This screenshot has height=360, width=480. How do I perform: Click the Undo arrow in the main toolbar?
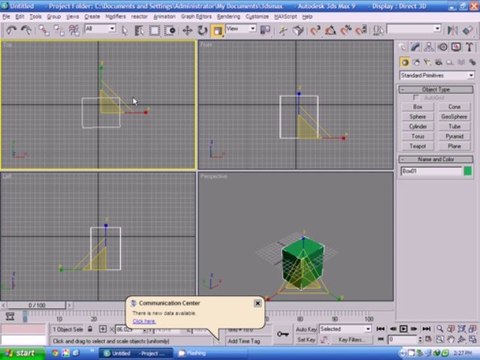pos(12,30)
